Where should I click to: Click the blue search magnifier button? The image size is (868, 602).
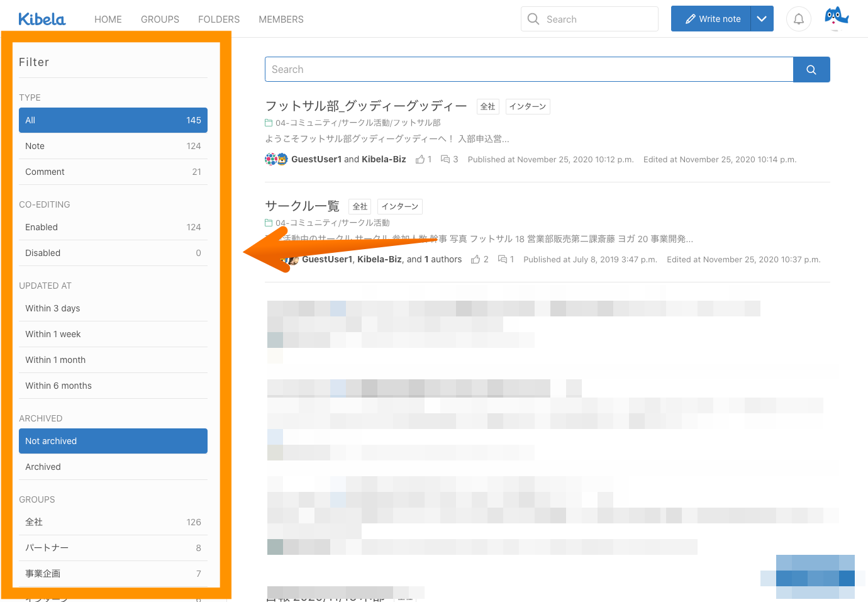coord(811,70)
